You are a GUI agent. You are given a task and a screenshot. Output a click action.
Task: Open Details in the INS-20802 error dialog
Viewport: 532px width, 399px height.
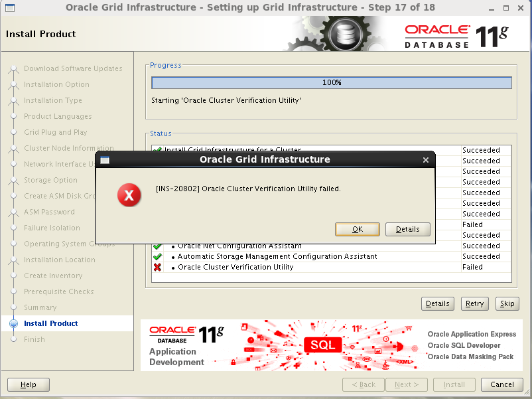407,229
